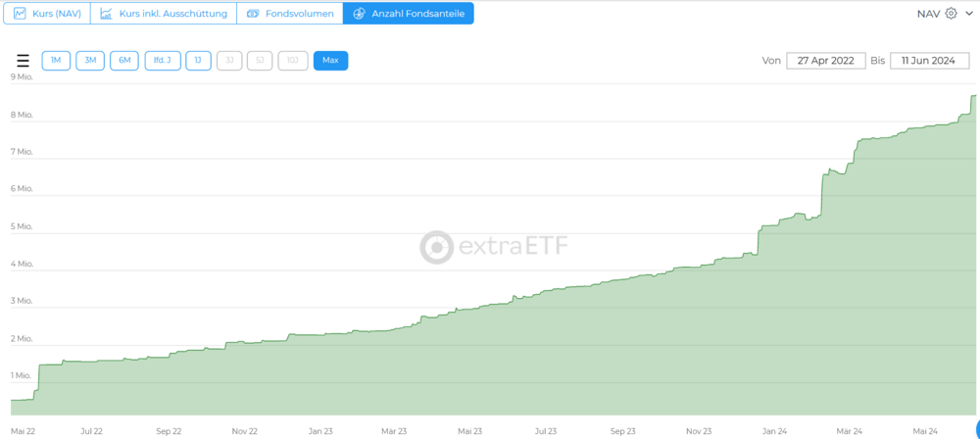Select the 1J time range
Image resolution: width=980 pixels, height=439 pixels.
(x=198, y=61)
